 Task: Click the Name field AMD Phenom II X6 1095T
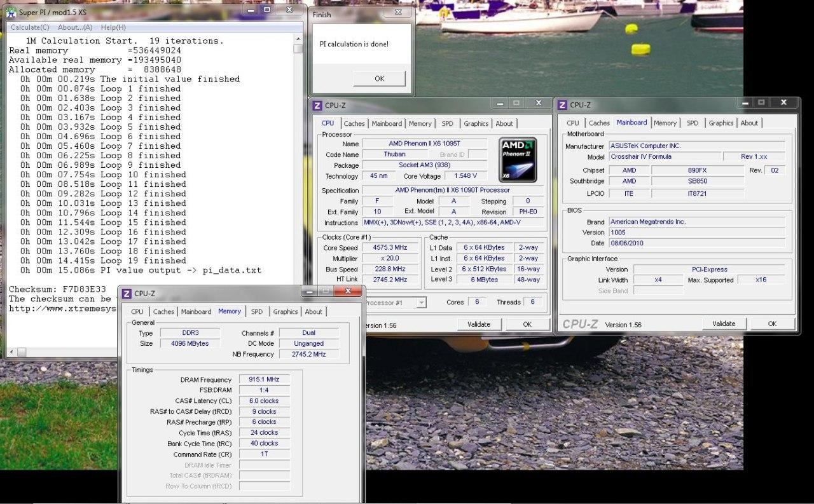coord(424,144)
